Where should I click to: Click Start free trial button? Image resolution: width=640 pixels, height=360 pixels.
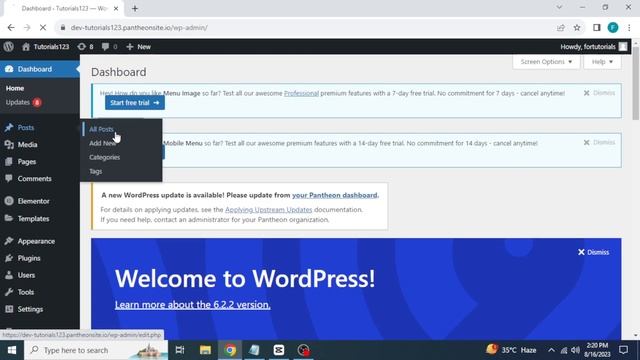click(135, 103)
